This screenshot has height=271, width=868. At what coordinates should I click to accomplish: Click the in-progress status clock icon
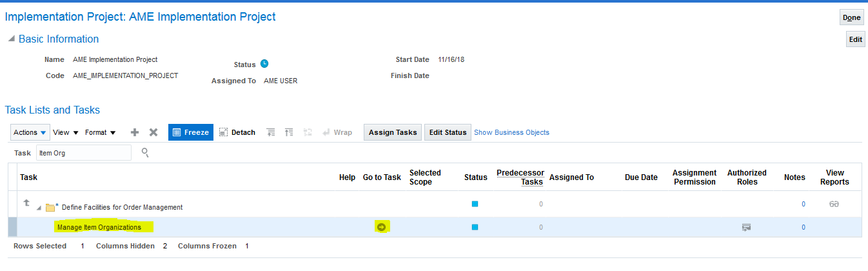[264, 64]
